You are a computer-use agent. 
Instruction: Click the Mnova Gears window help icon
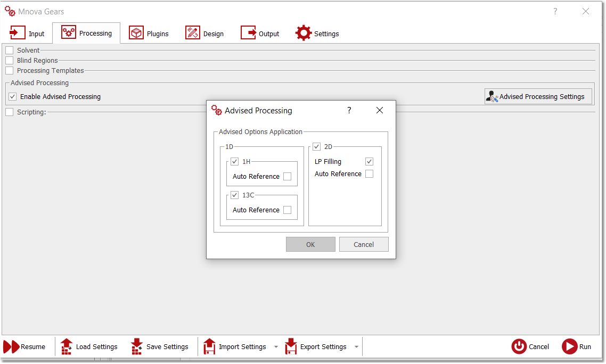tap(555, 11)
